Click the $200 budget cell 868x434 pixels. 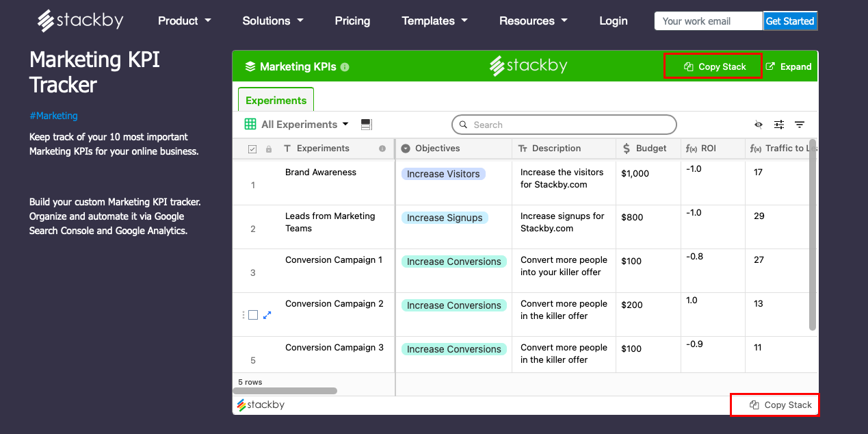pos(648,314)
